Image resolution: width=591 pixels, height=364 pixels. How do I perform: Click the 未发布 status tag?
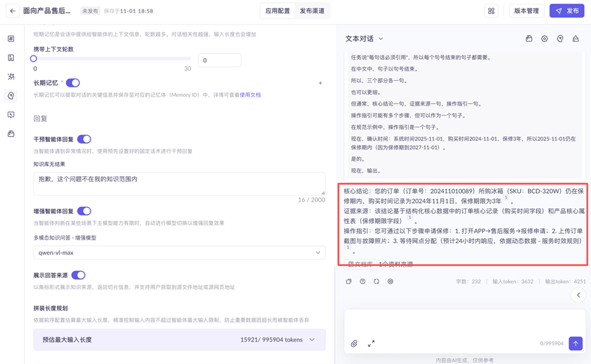pyautogui.click(x=90, y=11)
